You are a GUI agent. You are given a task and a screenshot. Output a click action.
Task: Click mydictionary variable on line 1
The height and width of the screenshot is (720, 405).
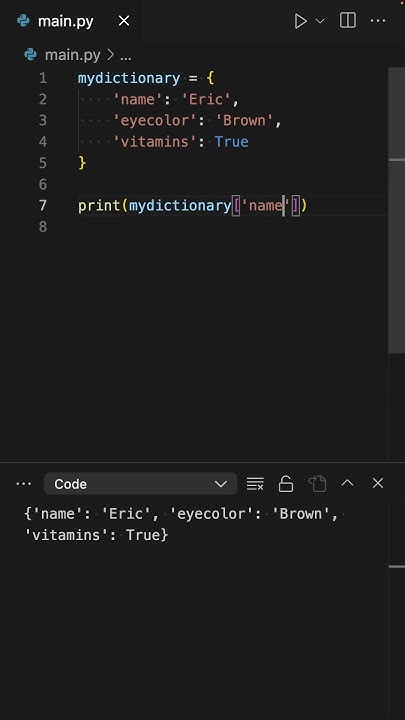129,79
